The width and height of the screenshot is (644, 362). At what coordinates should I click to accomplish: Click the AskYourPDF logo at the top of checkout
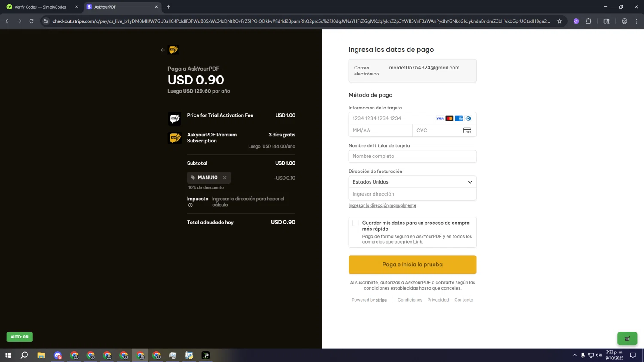[173, 50]
